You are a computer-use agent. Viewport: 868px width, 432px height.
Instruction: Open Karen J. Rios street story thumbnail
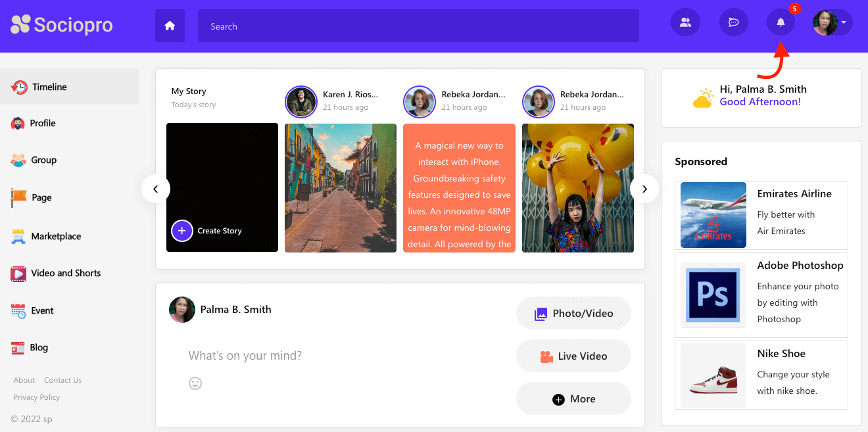coord(341,188)
